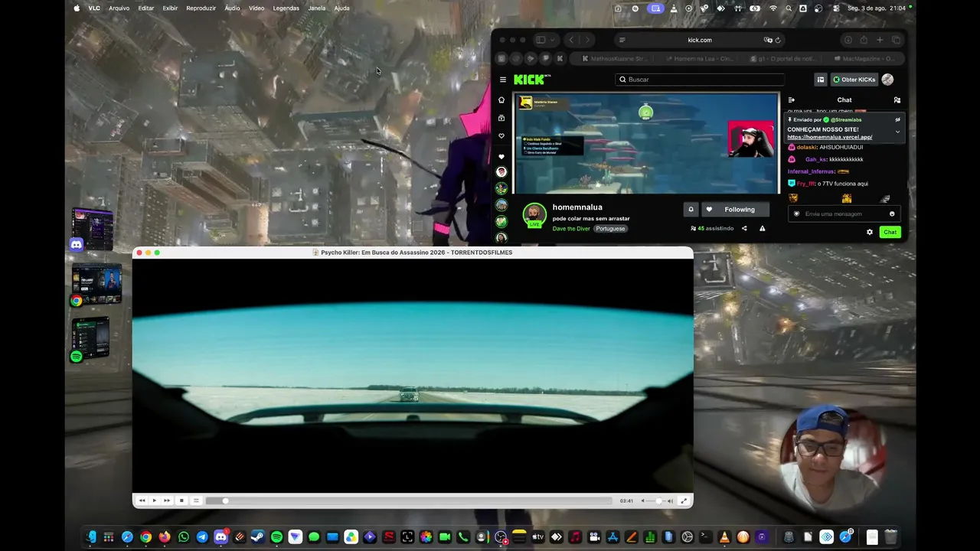Go to the Kick home logo
Image resolution: width=980 pixels, height=551 pixels.
coord(531,80)
